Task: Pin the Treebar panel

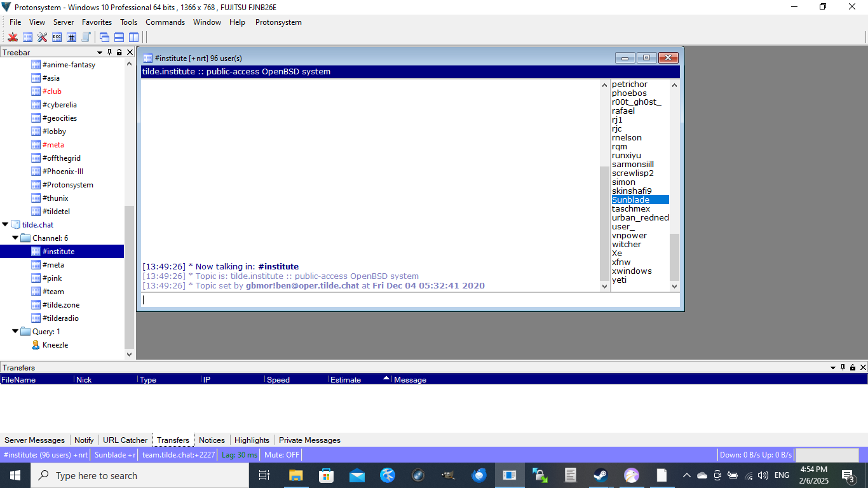Action: (109, 52)
